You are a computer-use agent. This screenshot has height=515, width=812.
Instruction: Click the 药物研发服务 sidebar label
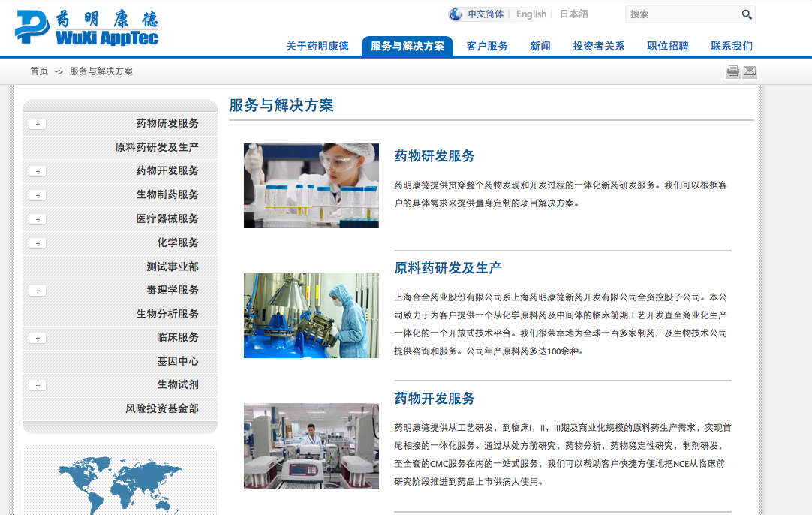coord(167,123)
